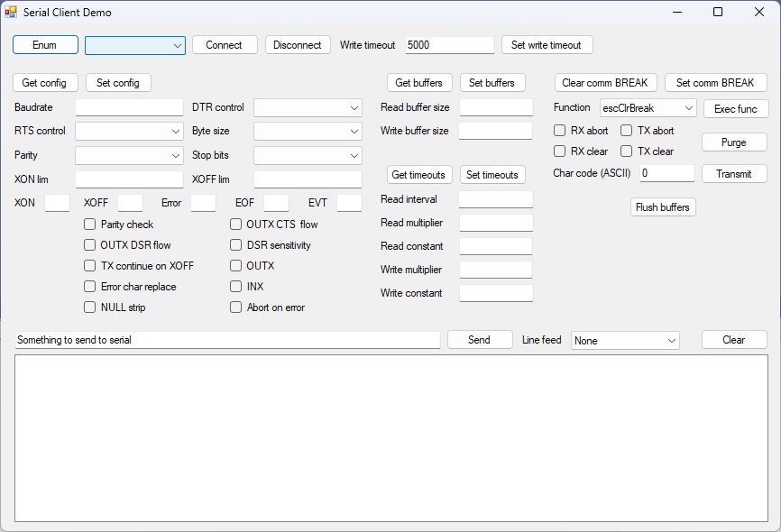Enable DSR sensitivity
This screenshot has width=781, height=532.
(235, 244)
